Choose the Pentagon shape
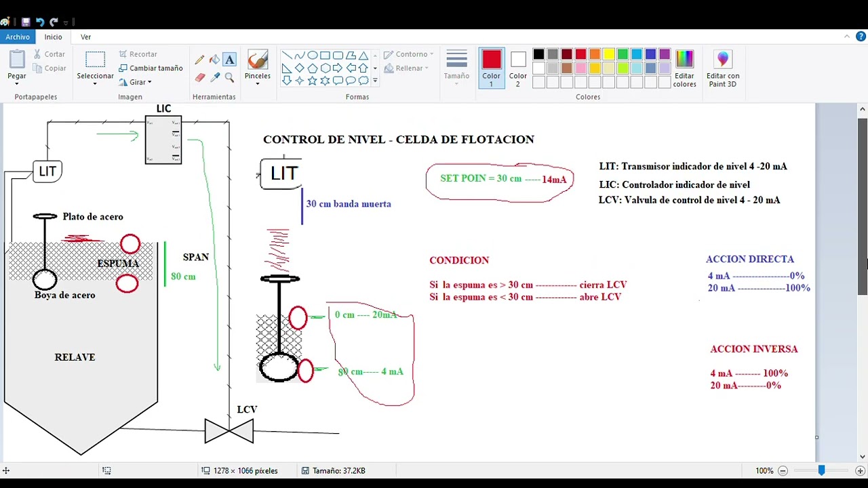 (x=312, y=68)
